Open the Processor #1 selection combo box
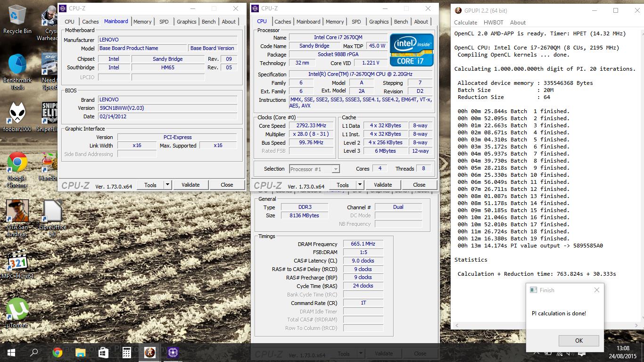This screenshot has width=644, height=362. [x=314, y=169]
